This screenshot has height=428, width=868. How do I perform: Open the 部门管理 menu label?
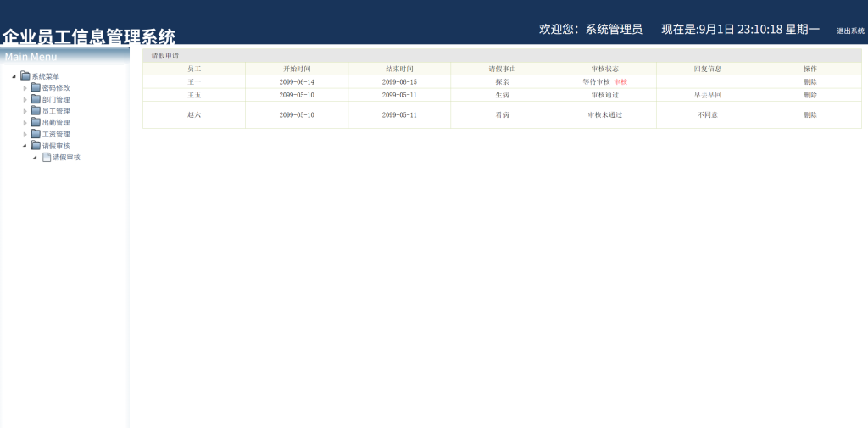[x=56, y=100]
